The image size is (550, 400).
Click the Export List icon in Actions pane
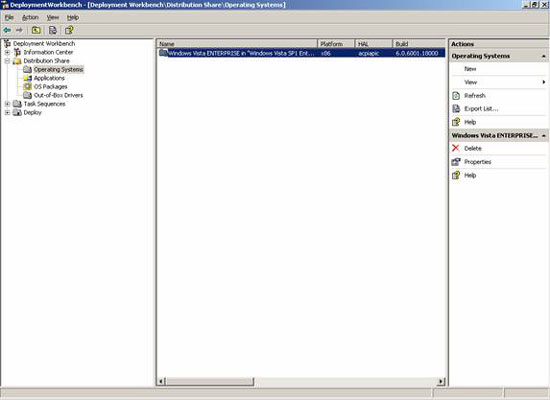pyautogui.click(x=456, y=109)
